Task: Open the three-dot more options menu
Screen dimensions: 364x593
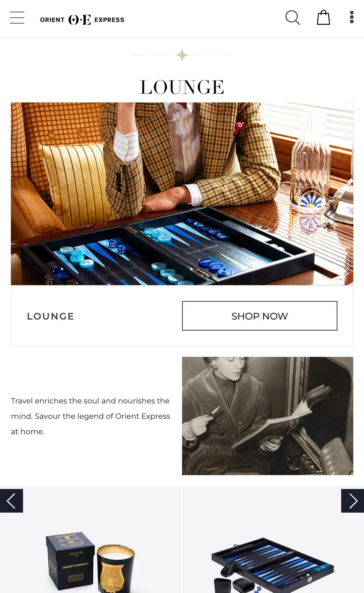Action: 352,17
